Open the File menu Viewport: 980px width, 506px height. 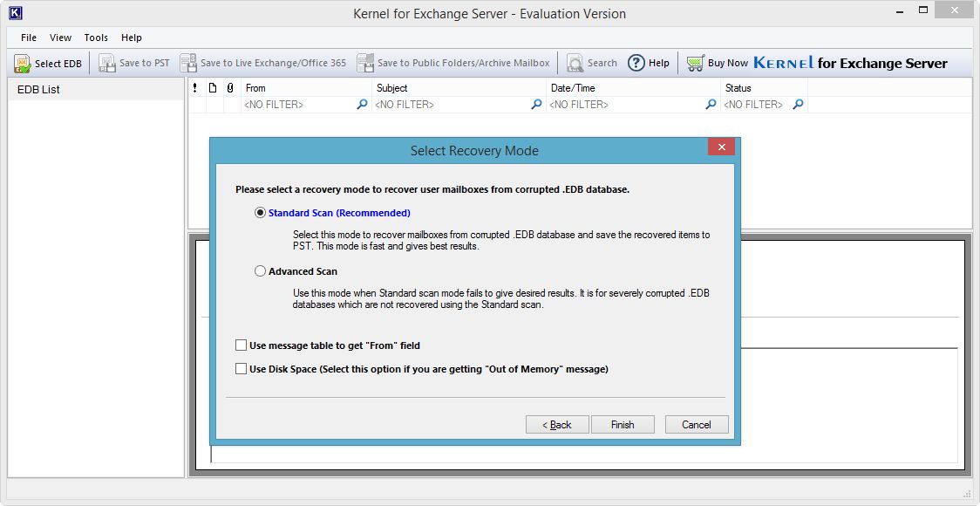29,38
